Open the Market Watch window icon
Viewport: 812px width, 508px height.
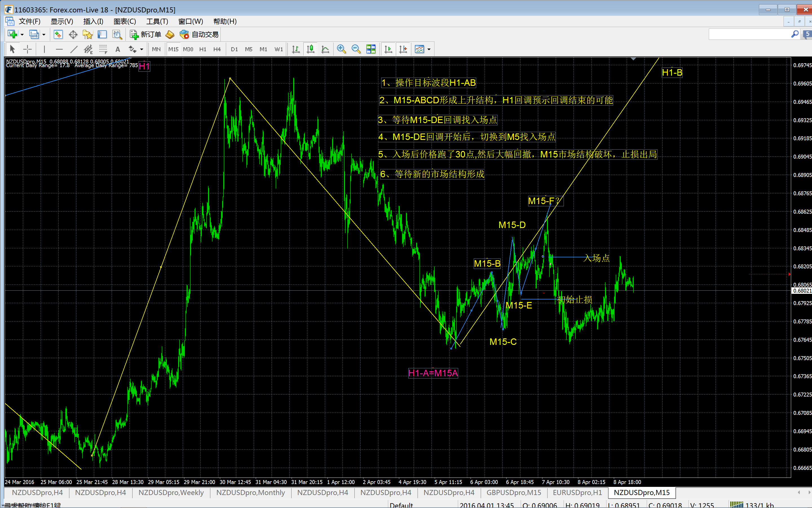[58, 34]
